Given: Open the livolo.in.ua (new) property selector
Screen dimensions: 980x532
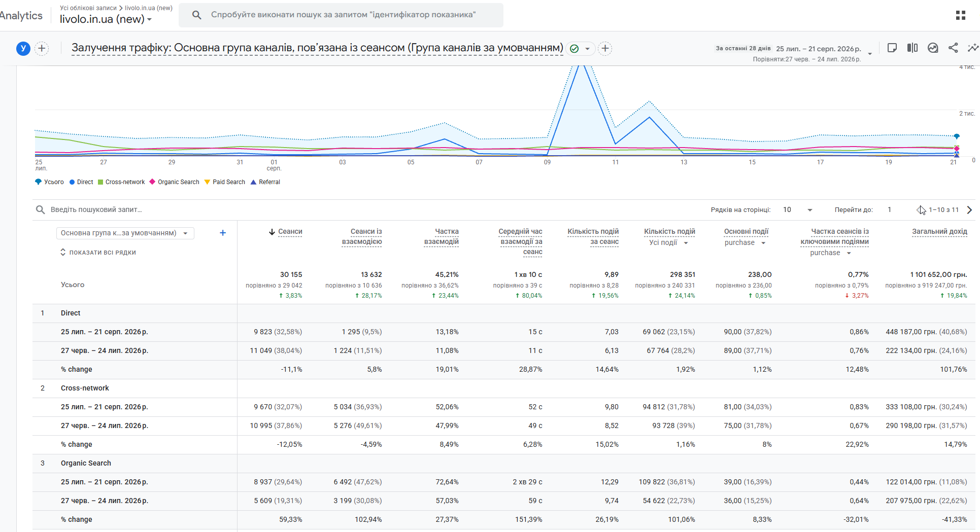Looking at the screenshot, I should (106, 19).
